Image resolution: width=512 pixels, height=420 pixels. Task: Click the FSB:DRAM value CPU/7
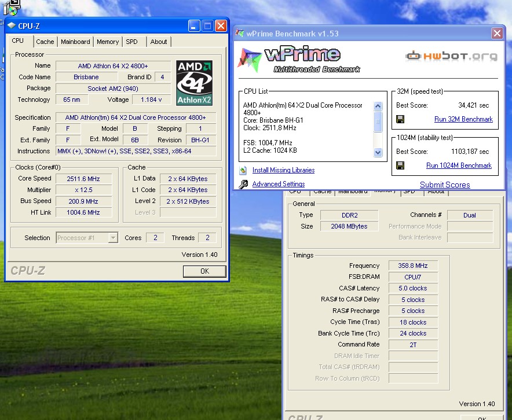click(x=413, y=277)
